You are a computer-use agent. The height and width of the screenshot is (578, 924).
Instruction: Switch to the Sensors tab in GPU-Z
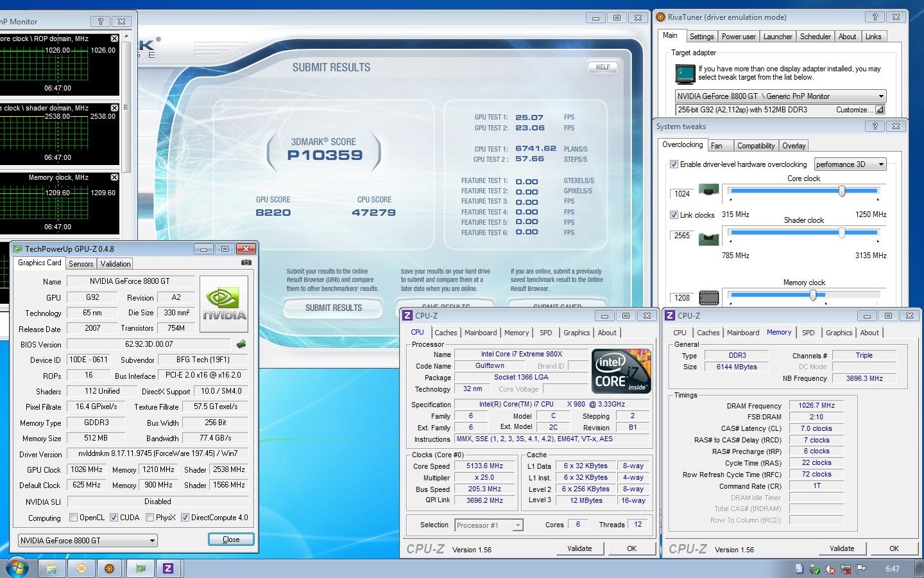(x=81, y=263)
